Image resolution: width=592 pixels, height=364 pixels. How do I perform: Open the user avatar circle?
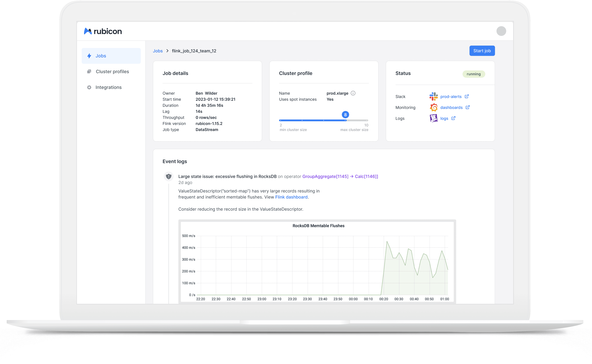pos(501,31)
